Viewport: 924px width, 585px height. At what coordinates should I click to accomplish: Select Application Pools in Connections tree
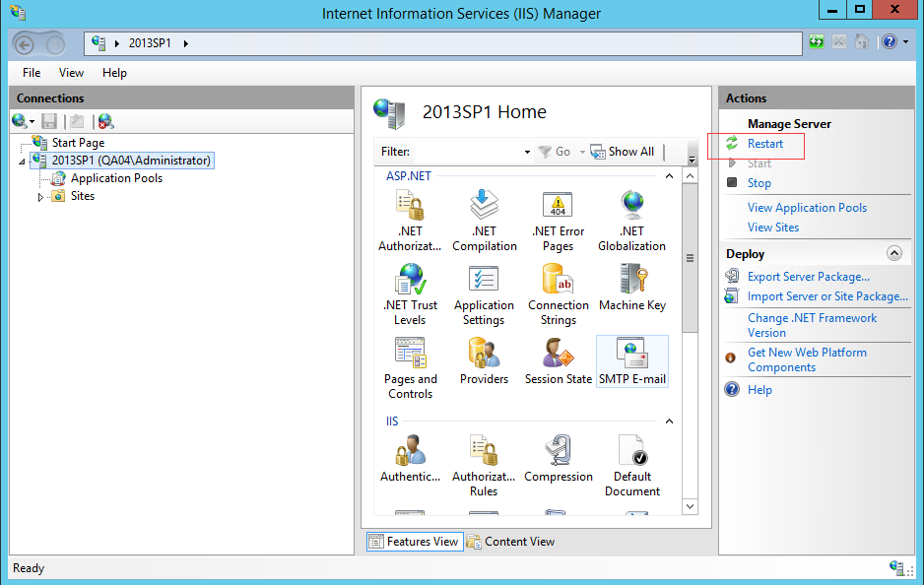[x=116, y=178]
